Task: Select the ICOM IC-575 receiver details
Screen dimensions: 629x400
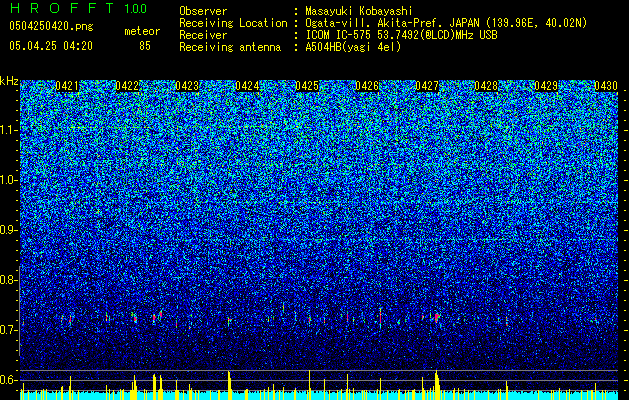Action: pos(401,35)
